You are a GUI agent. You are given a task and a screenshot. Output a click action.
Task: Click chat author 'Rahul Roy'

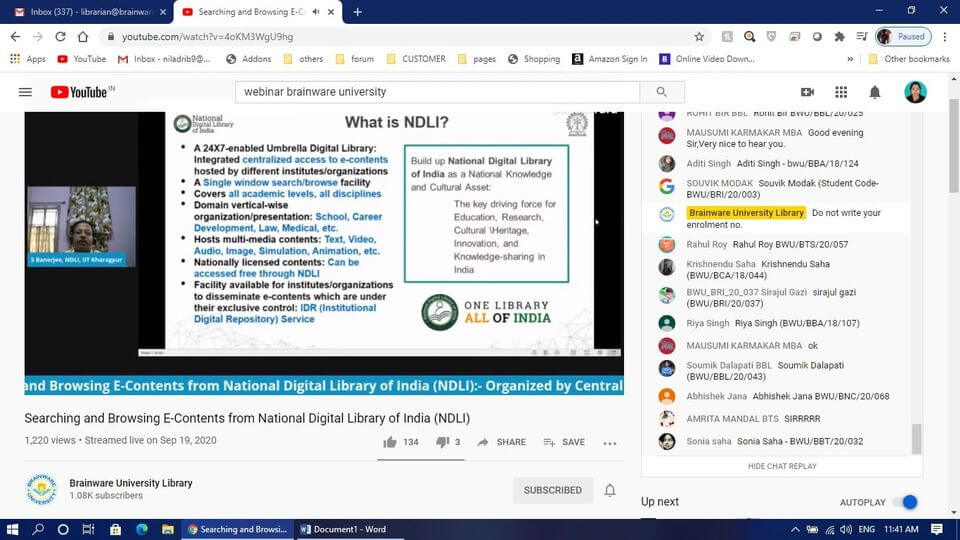[707, 244]
